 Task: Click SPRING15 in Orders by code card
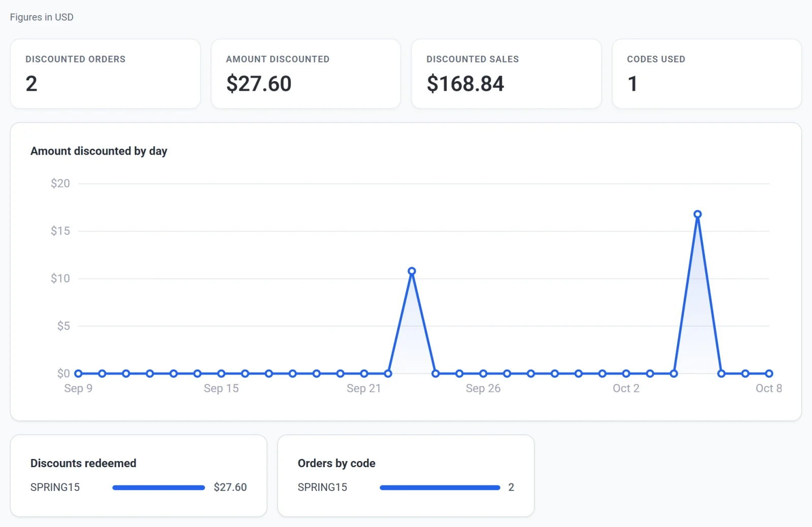tap(323, 487)
